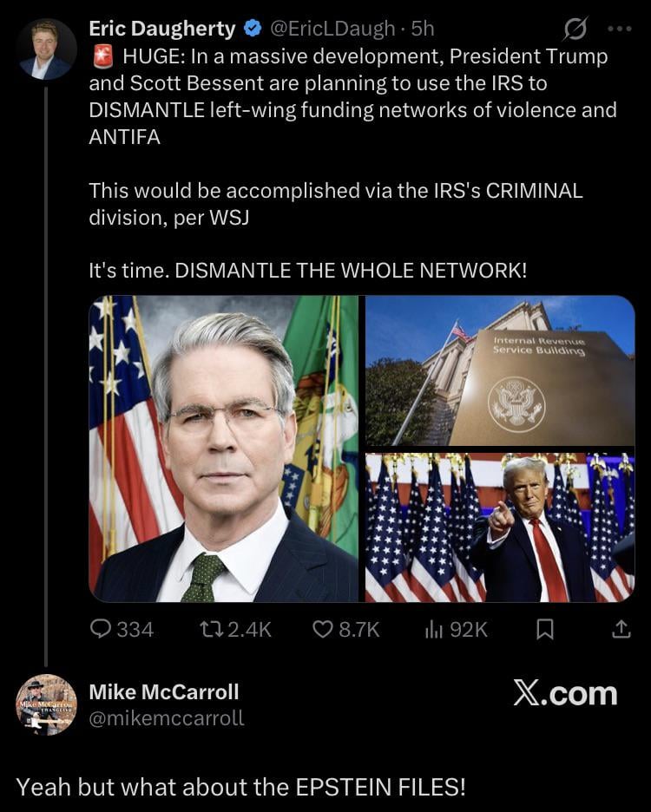Image resolution: width=651 pixels, height=812 pixels.
Task: Open Mike McCarroll's profile avatar
Action: (46, 704)
